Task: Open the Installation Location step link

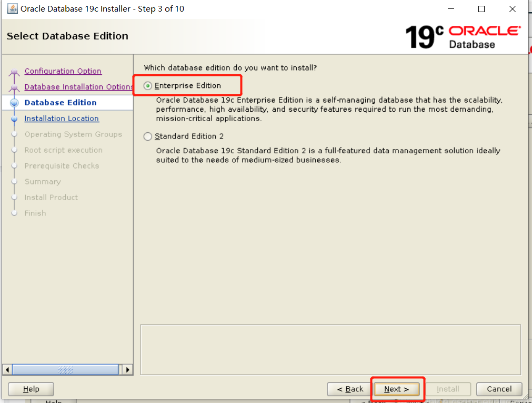Action: click(x=62, y=118)
